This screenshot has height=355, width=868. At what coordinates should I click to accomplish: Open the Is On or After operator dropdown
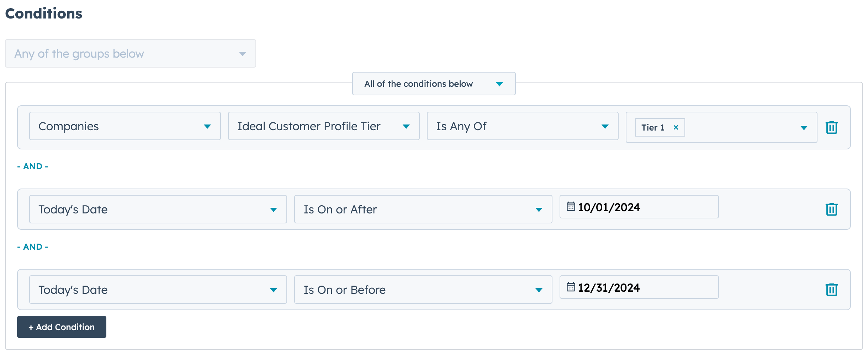pos(423,210)
